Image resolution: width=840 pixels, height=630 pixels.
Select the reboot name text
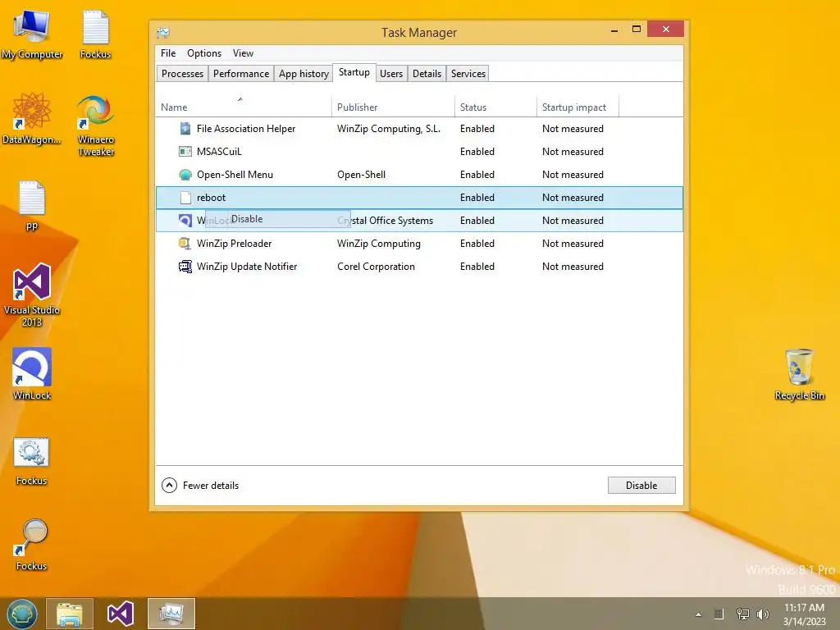coord(211,198)
